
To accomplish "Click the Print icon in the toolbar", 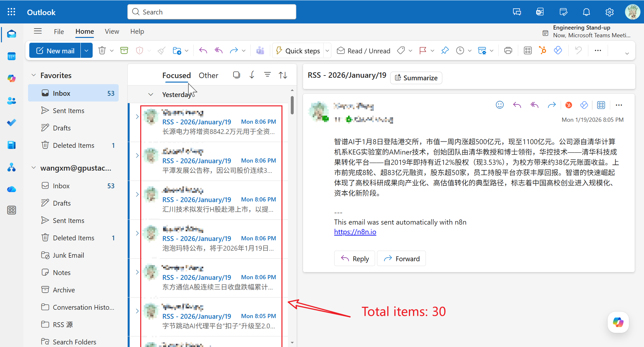I will point(508,50).
